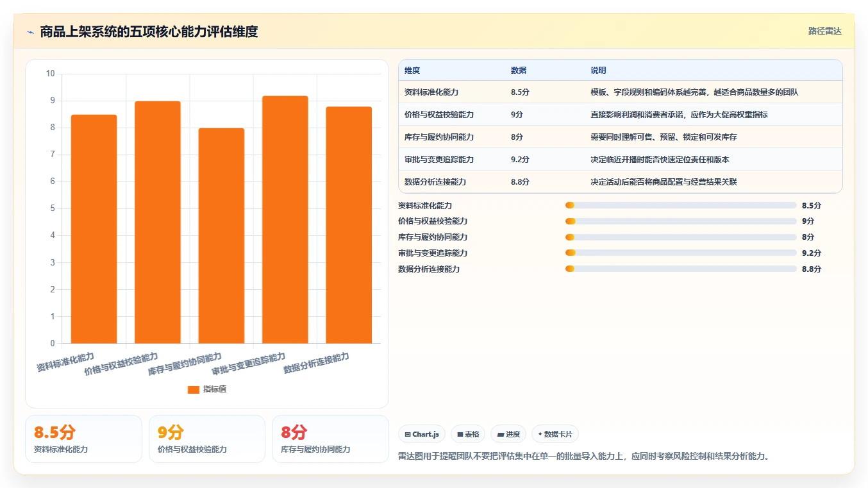Click the 审批与变更追踪能力 table row name
The height and width of the screenshot is (488, 868).
(439, 160)
